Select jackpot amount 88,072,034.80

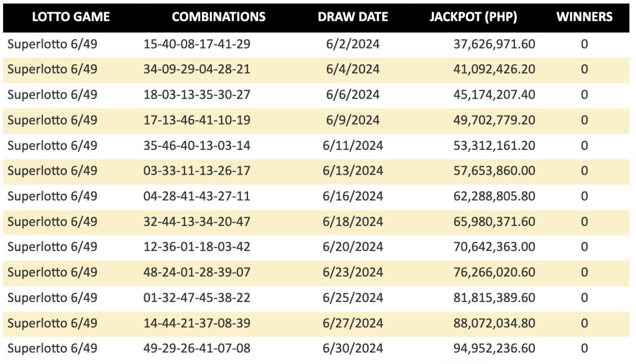[x=494, y=323]
